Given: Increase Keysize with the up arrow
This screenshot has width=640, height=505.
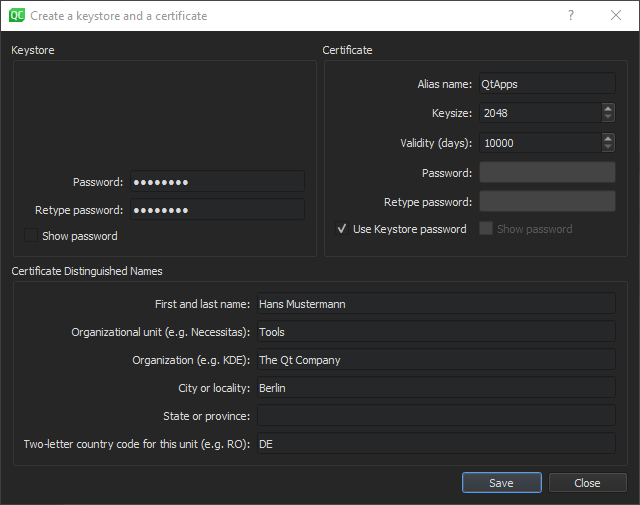Looking at the screenshot, I should click(x=608, y=108).
